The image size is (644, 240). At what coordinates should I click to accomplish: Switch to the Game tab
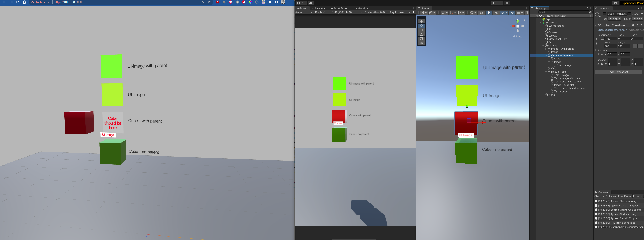pyautogui.click(x=302, y=8)
